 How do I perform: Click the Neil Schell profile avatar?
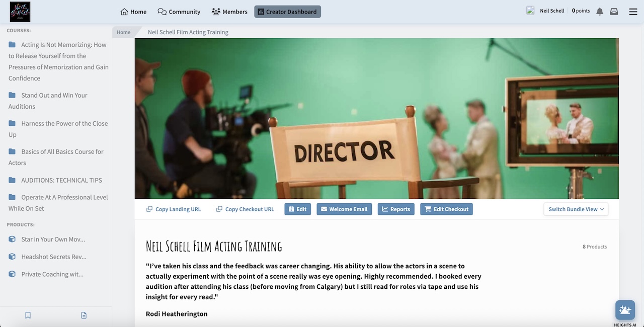click(530, 11)
